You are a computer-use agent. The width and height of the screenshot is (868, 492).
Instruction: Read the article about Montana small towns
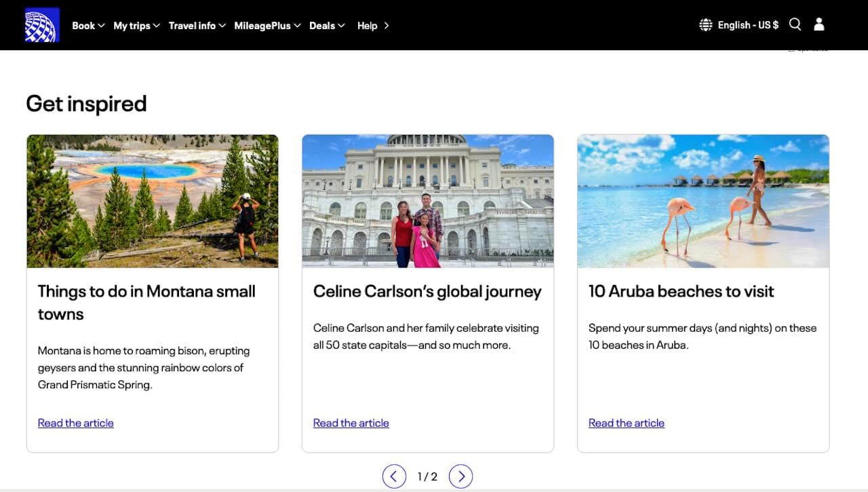pyautogui.click(x=76, y=423)
